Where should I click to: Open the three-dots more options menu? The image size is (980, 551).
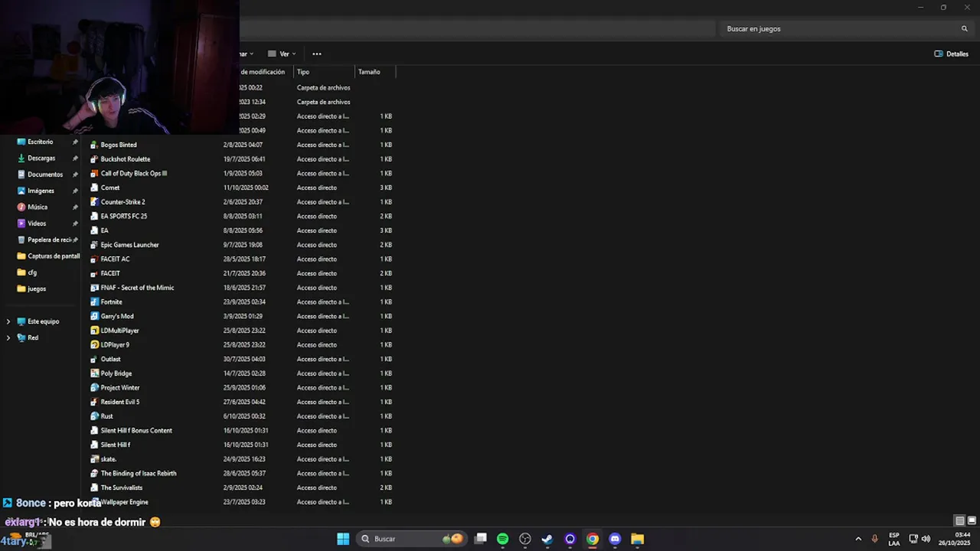pyautogui.click(x=317, y=54)
